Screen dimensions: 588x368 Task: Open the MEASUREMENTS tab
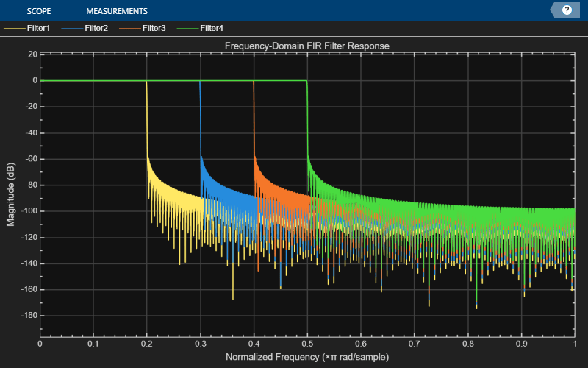tap(117, 11)
